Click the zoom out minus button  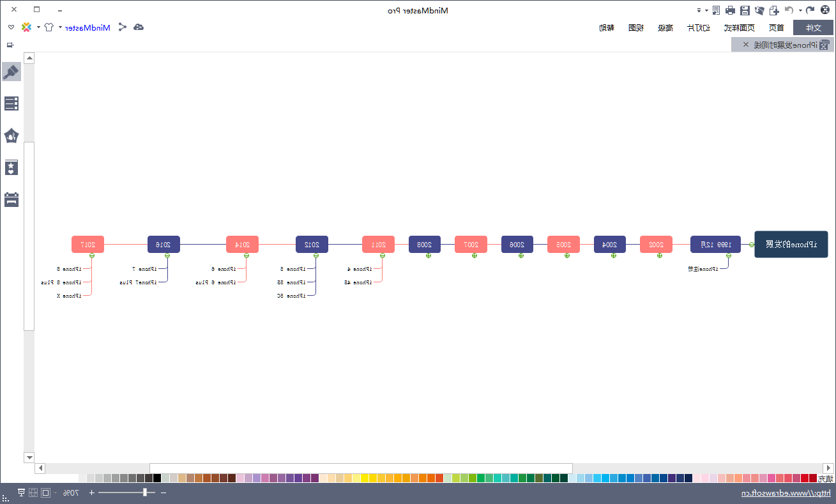pos(163,493)
